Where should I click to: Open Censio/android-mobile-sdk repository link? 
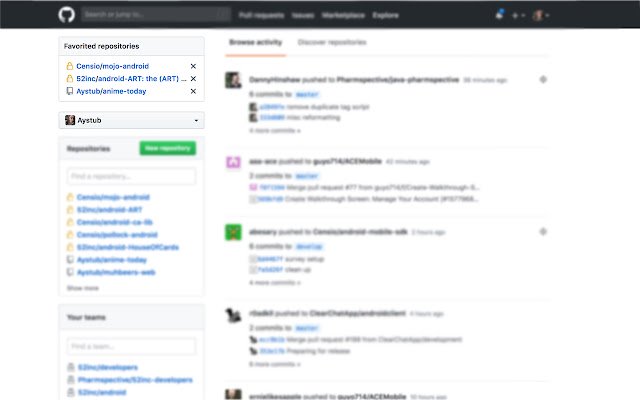pyautogui.click(x=360, y=232)
